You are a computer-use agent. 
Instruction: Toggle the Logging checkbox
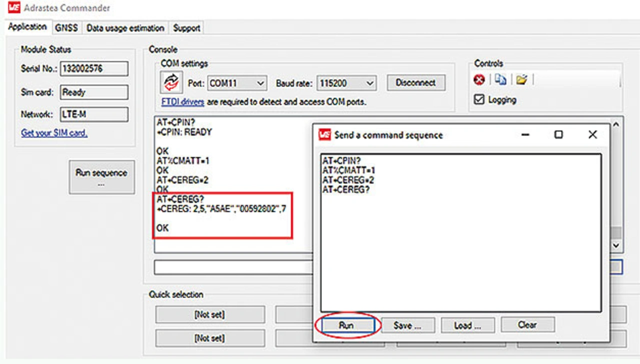click(479, 100)
